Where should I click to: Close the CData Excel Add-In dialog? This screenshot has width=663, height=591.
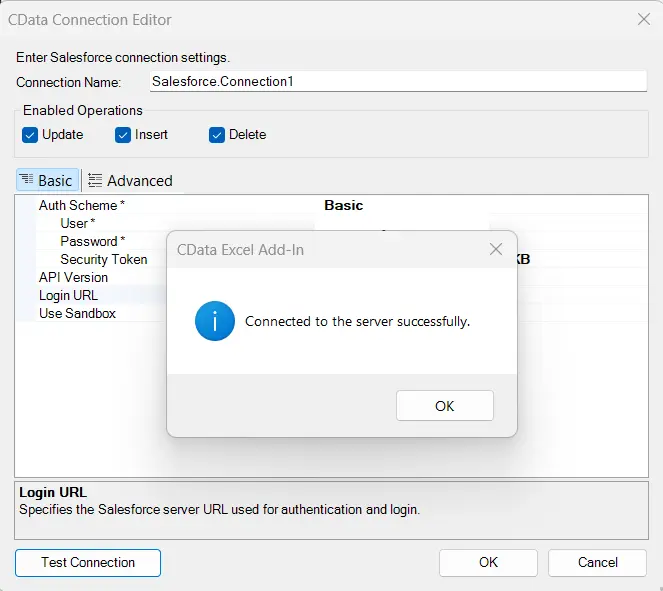[495, 249]
